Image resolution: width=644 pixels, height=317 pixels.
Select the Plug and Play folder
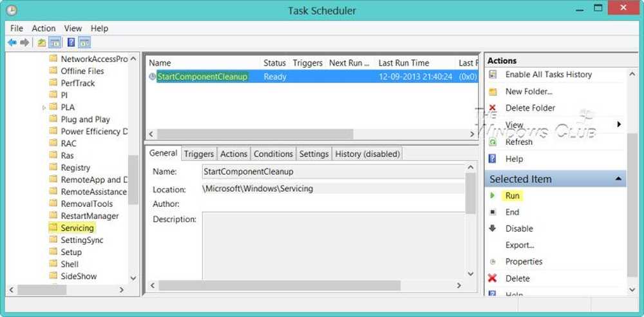(x=85, y=119)
